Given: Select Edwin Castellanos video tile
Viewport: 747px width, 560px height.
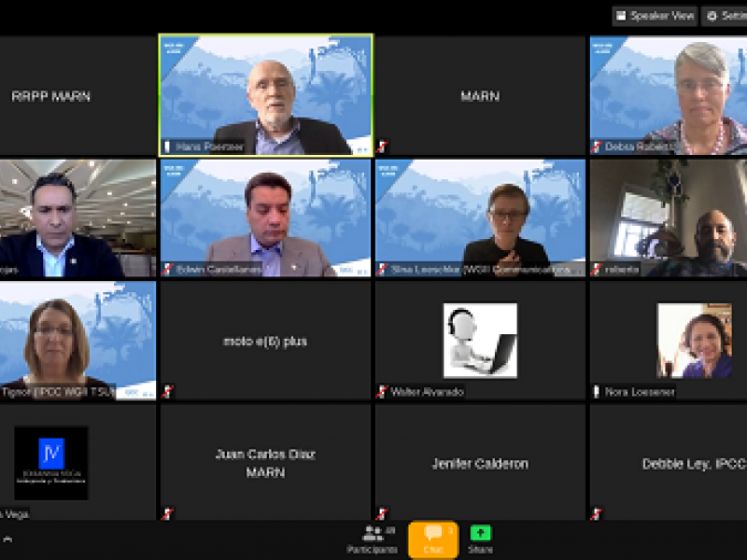Looking at the screenshot, I should [265, 218].
